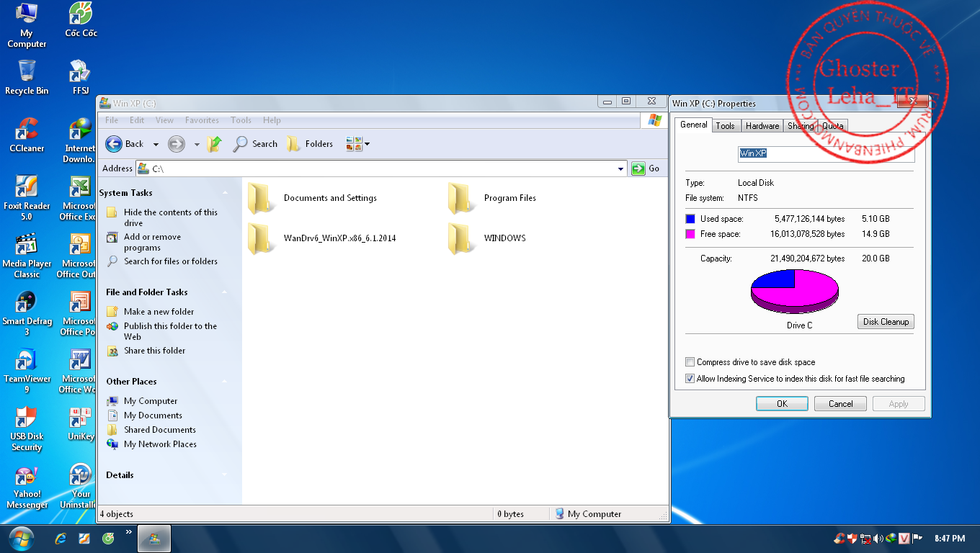Click the Windows Start orb

[x=22, y=538]
